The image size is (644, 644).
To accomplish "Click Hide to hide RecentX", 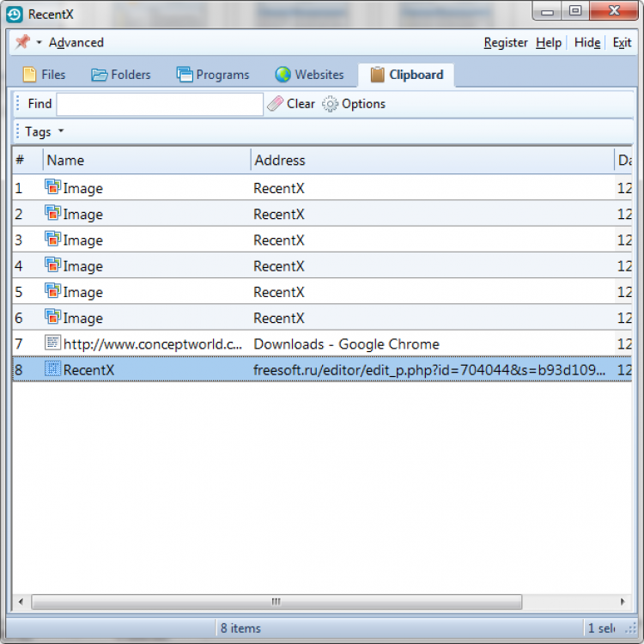I will pyautogui.click(x=587, y=42).
